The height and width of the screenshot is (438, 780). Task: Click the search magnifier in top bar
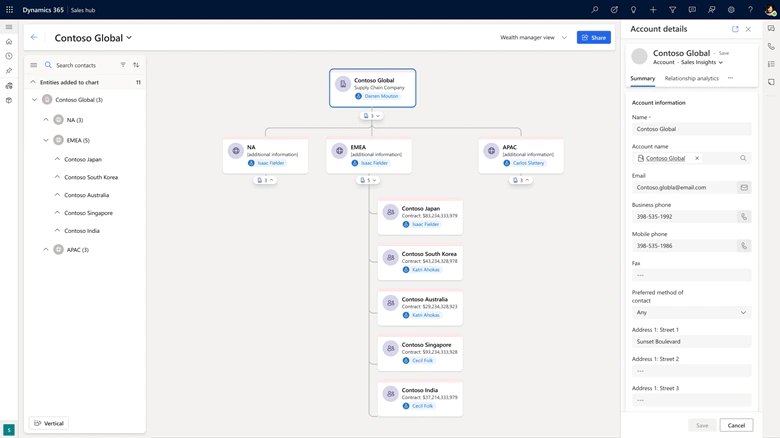click(x=595, y=10)
